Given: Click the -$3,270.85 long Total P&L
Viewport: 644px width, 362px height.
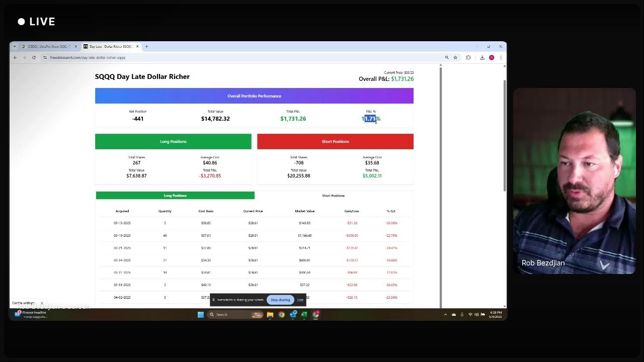Looking at the screenshot, I should [x=210, y=176].
